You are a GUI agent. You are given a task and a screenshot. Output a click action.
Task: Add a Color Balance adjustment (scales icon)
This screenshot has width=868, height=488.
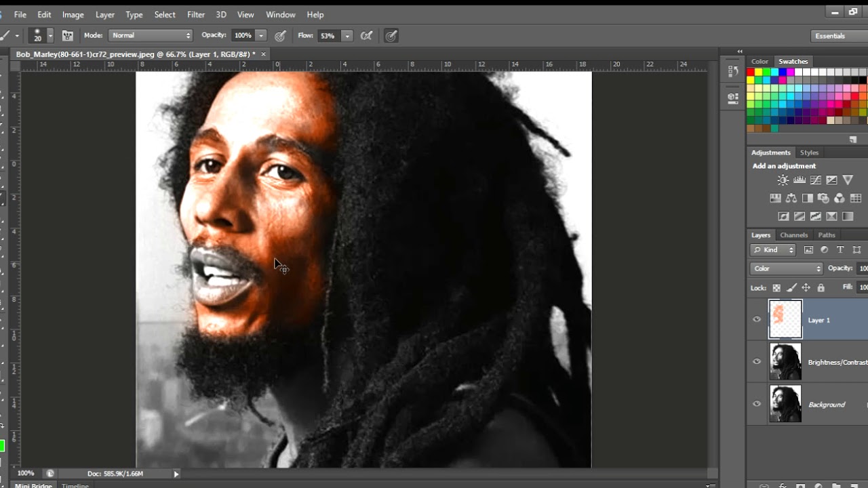(791, 199)
